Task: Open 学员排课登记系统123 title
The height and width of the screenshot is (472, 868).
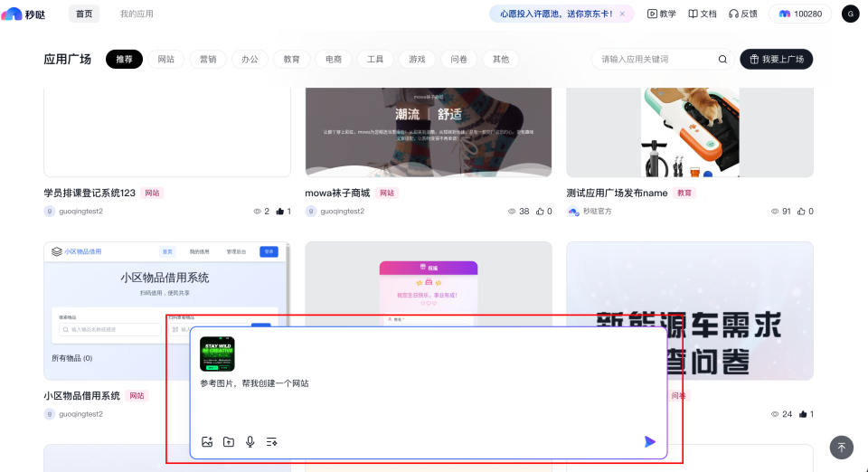Action: tap(90, 194)
